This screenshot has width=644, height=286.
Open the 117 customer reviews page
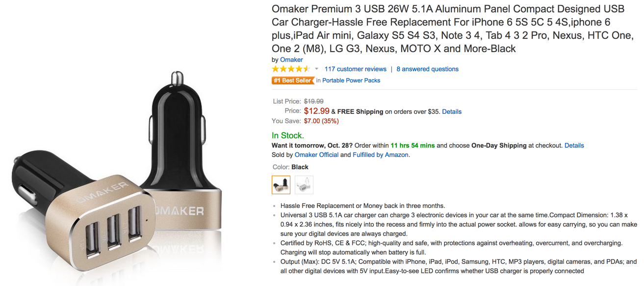click(355, 69)
